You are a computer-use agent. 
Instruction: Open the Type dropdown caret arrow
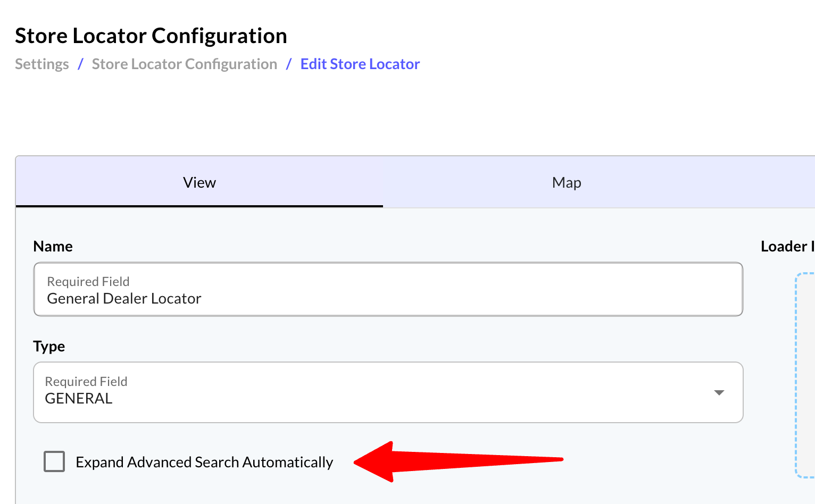tap(719, 392)
